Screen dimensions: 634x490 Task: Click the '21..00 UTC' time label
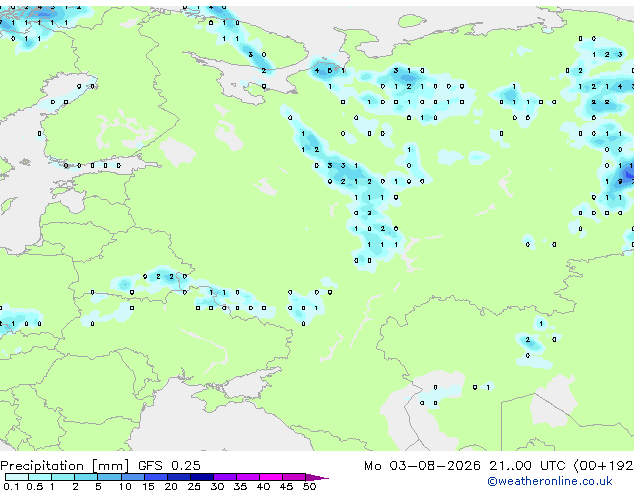527,466
